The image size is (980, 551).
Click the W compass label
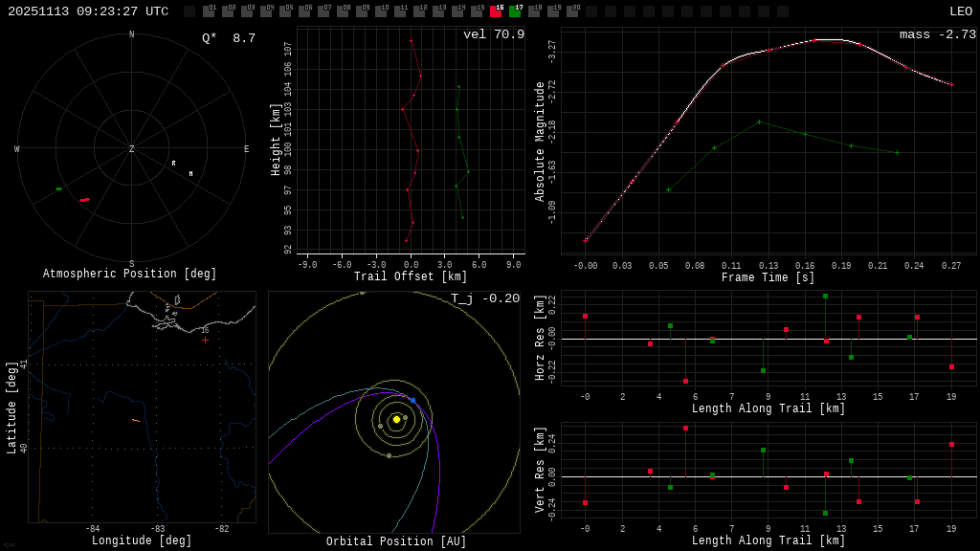[17, 148]
